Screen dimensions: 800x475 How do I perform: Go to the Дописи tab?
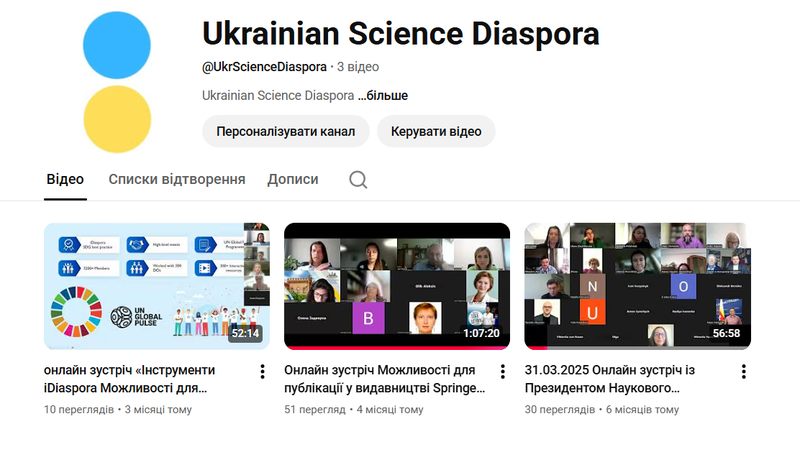(293, 180)
